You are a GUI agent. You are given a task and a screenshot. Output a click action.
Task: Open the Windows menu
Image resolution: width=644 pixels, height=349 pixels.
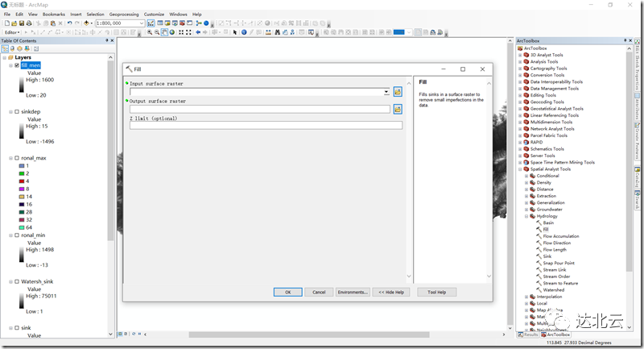pyautogui.click(x=178, y=15)
